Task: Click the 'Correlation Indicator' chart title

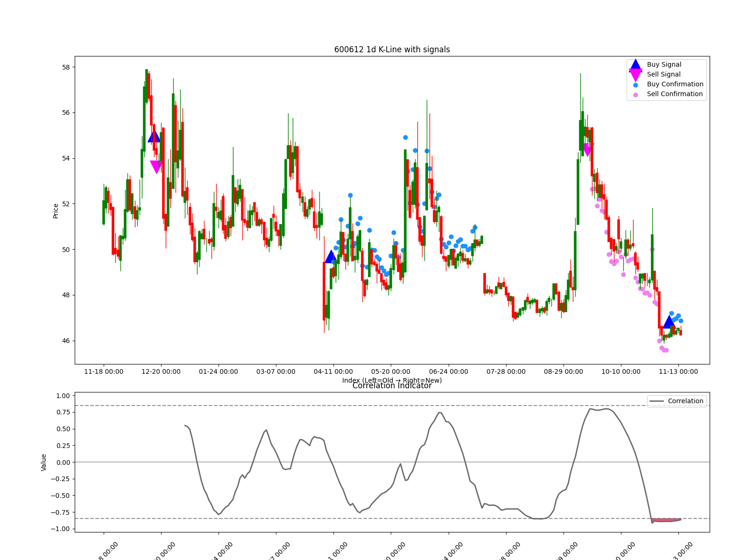Action: pyautogui.click(x=392, y=386)
